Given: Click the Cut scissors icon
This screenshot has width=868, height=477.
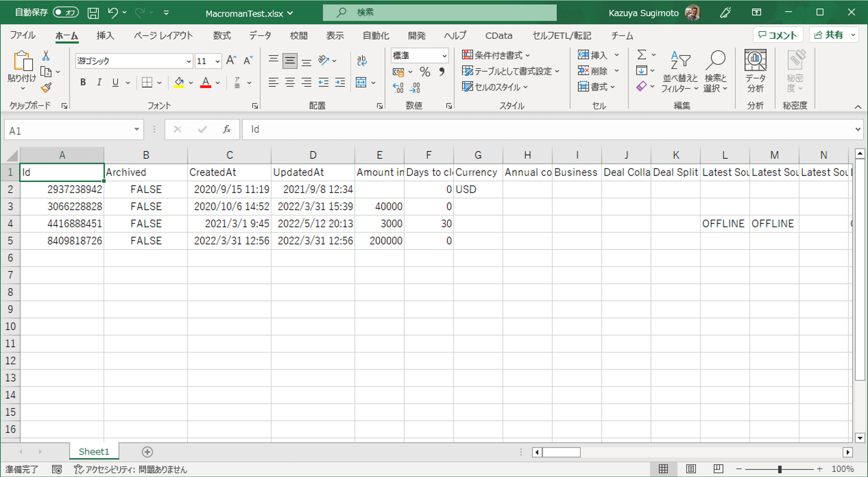Looking at the screenshot, I should coord(46,56).
